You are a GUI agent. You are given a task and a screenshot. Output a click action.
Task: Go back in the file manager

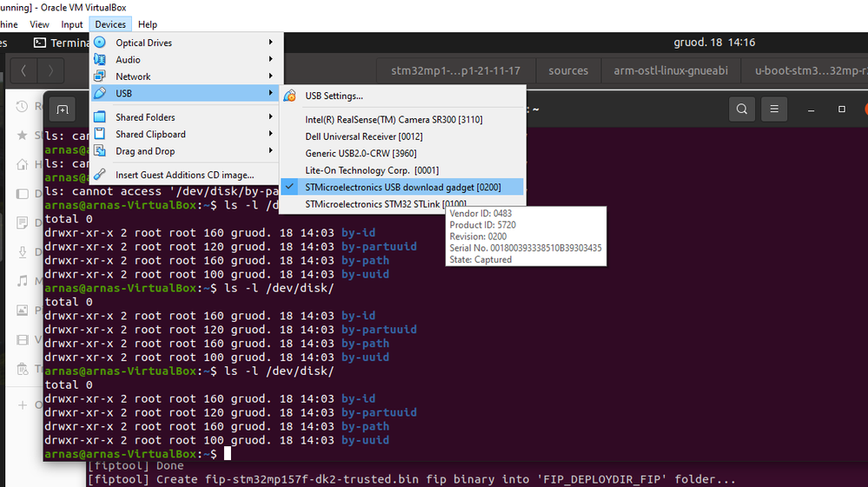pos(23,70)
